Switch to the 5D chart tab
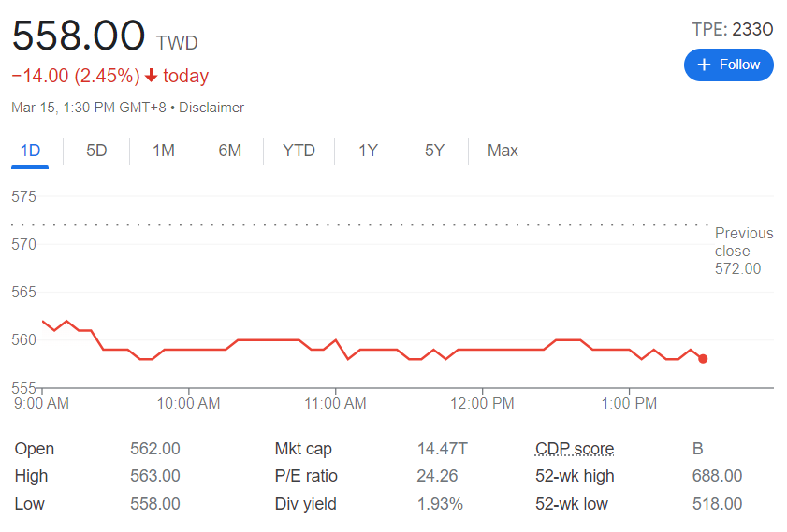The height and width of the screenshot is (532, 787). tap(96, 151)
